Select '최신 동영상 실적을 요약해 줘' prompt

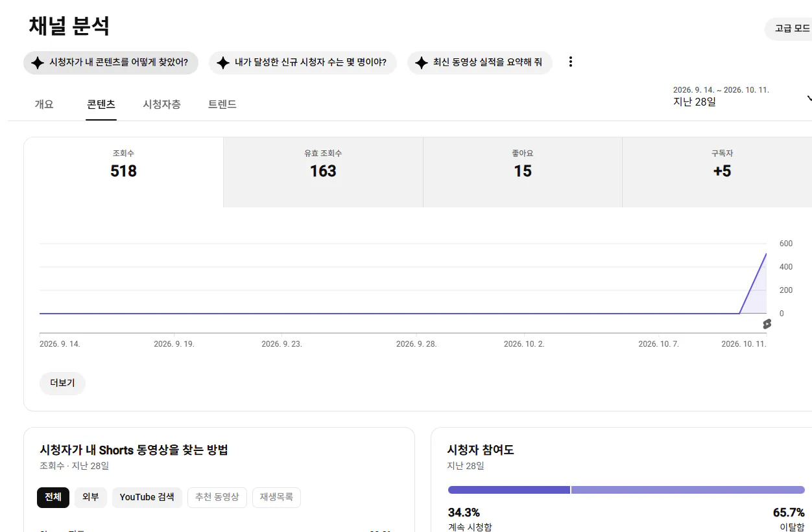pos(480,63)
